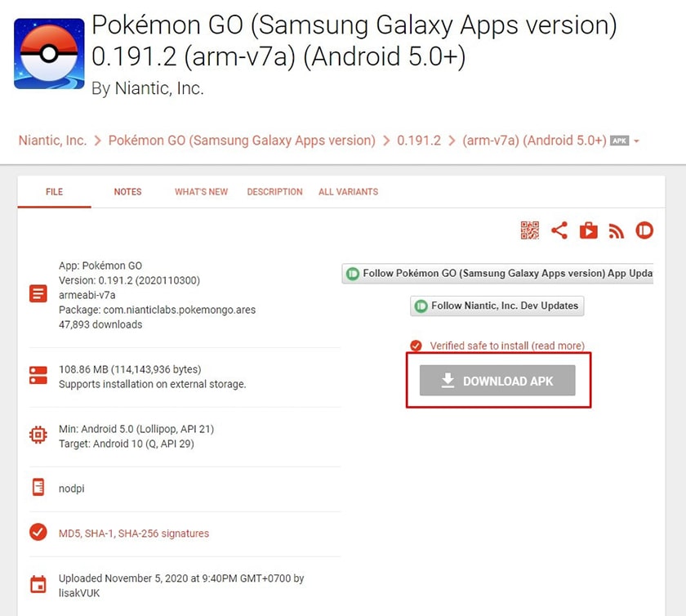Click the calendar upload date icon
Image resolution: width=686 pixels, height=616 pixels.
click(x=38, y=584)
